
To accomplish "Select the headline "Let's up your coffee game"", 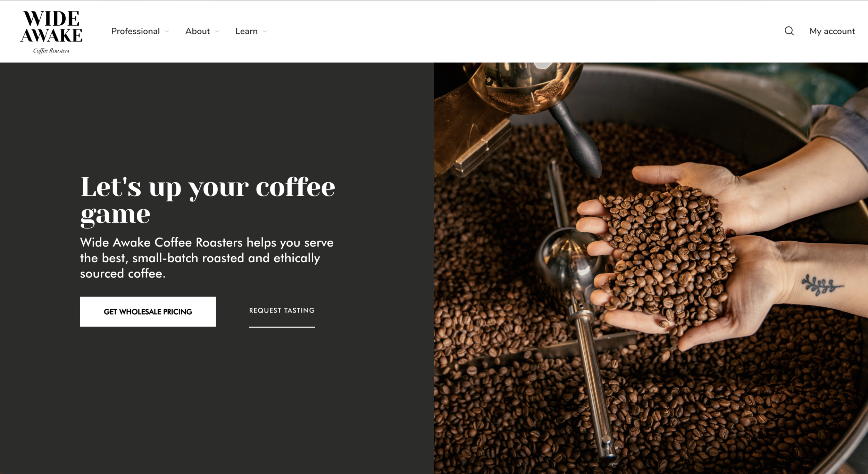I will point(208,201).
